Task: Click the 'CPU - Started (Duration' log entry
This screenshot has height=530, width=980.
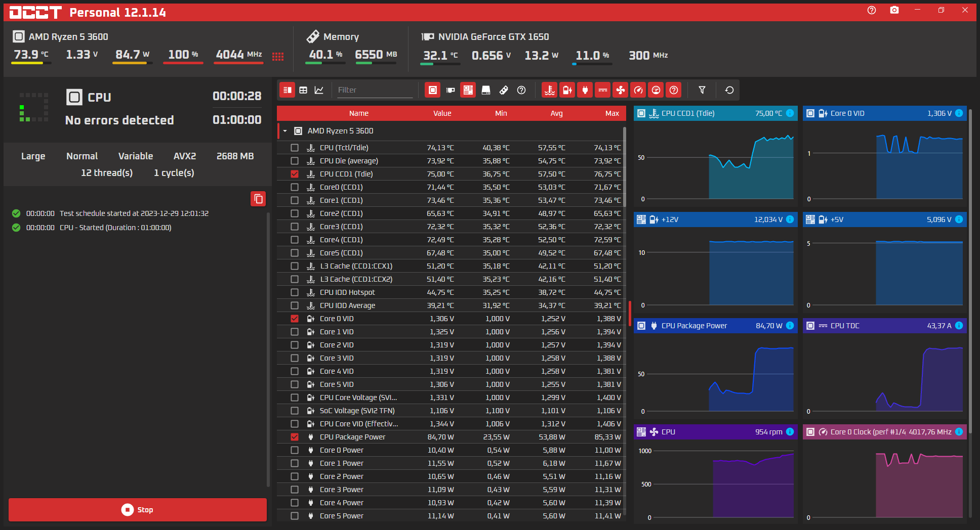Action: pyautogui.click(x=115, y=228)
